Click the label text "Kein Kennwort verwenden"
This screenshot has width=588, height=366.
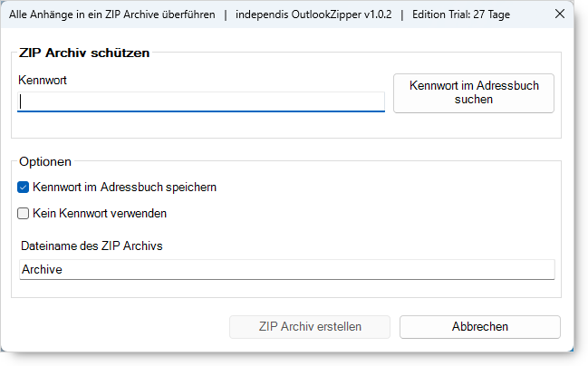point(100,214)
